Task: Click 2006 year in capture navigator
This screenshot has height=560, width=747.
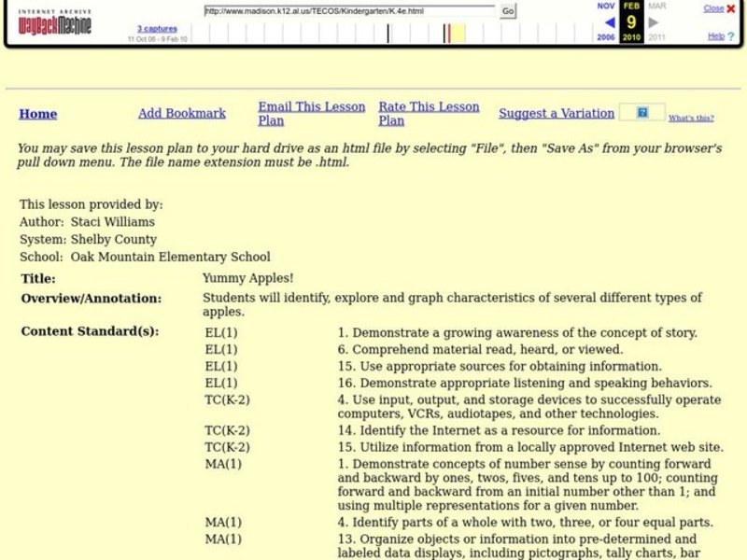Action: [606, 38]
